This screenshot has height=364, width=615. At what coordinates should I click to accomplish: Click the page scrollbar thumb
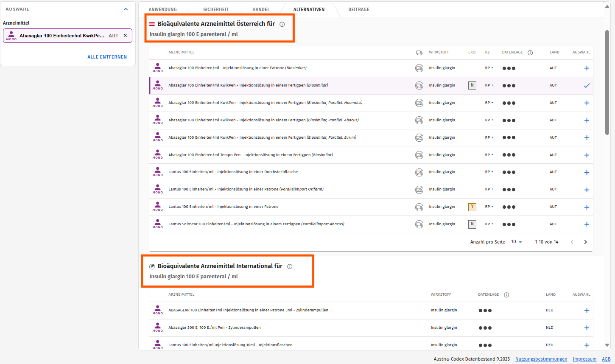607,83
